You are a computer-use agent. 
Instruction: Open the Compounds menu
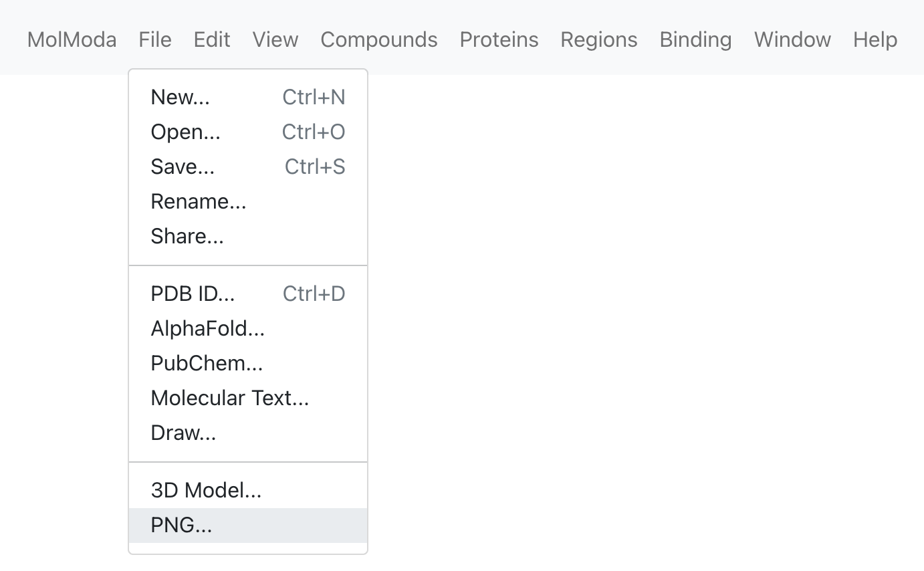tap(379, 39)
